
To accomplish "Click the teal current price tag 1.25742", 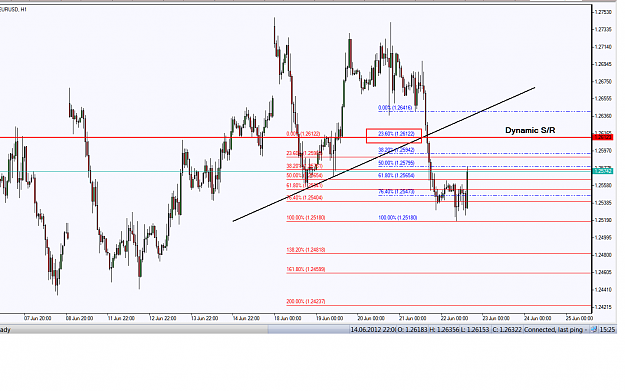I will pyautogui.click(x=603, y=171).
